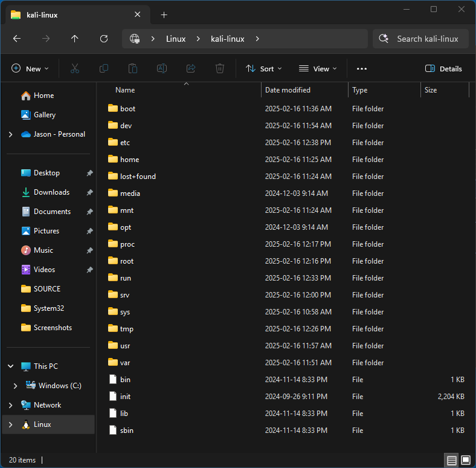Select the lost+found folder
Viewport: 476px width, 468px height.
(x=138, y=177)
